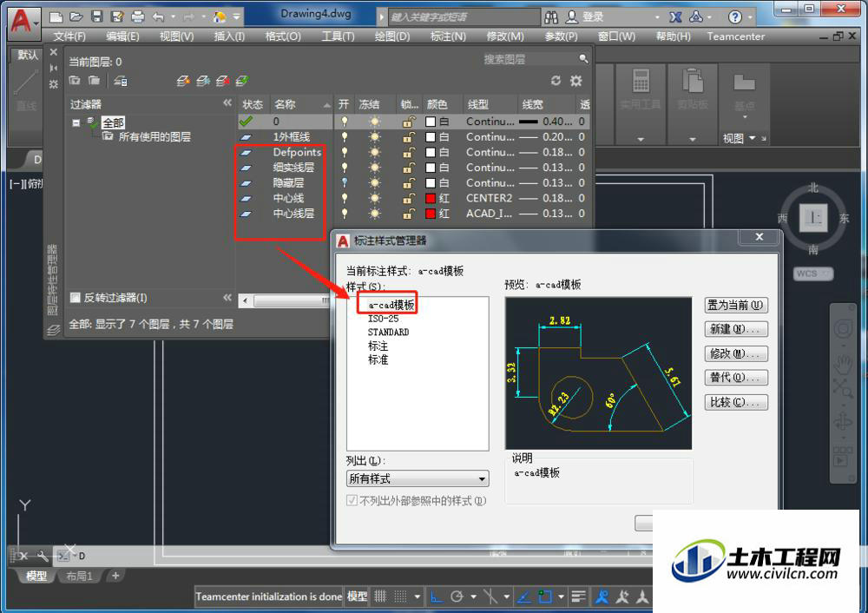Click the polar tracking icon in status bar
This screenshot has height=613, width=868.
(x=457, y=597)
